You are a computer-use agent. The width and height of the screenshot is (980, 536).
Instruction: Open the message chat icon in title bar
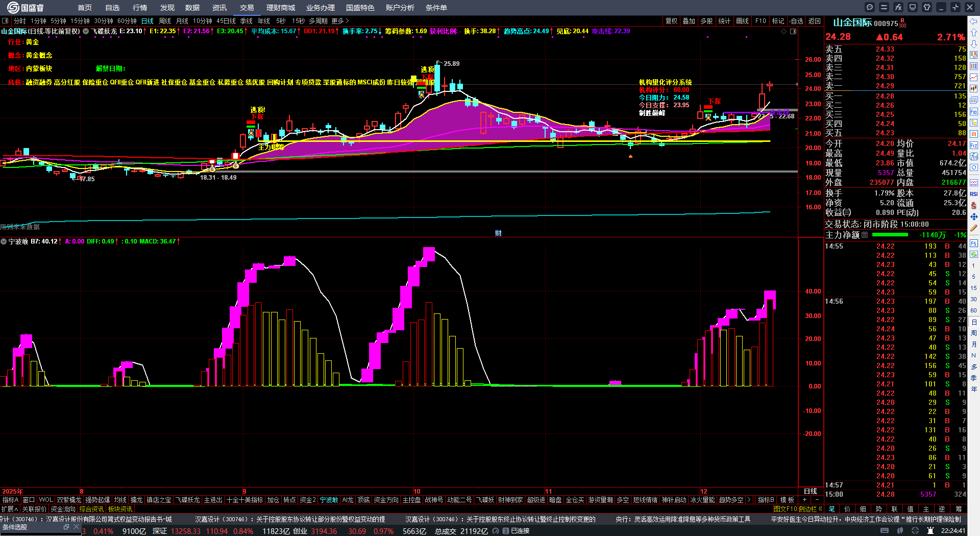pos(870,7)
